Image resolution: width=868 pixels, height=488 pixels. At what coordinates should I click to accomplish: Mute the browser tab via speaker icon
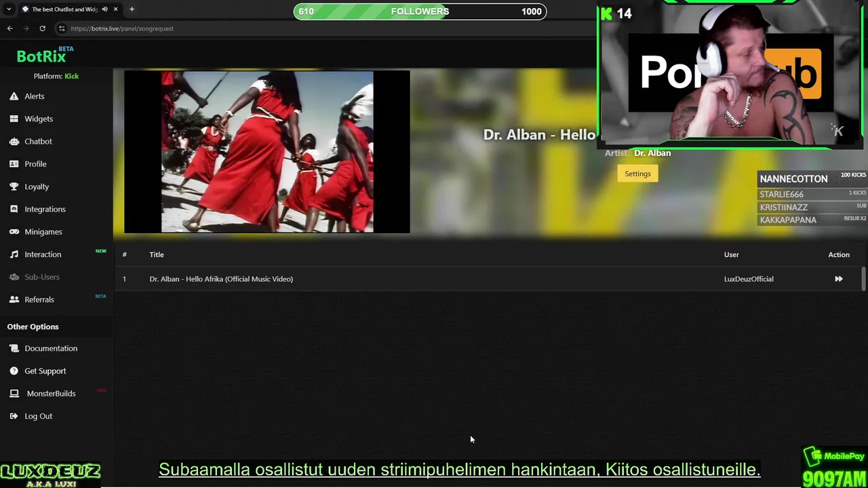click(104, 9)
